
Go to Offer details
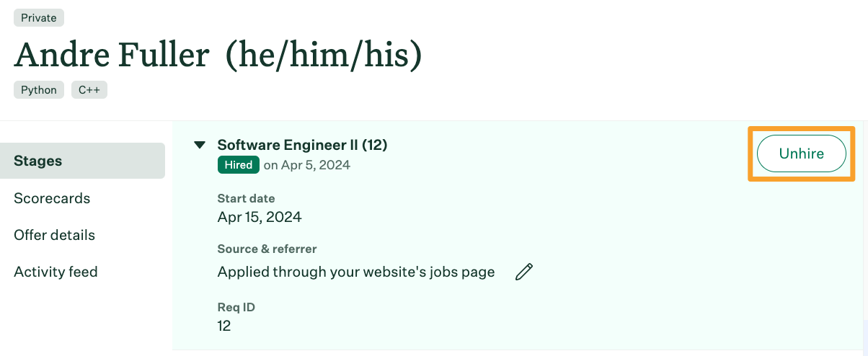[x=54, y=235]
